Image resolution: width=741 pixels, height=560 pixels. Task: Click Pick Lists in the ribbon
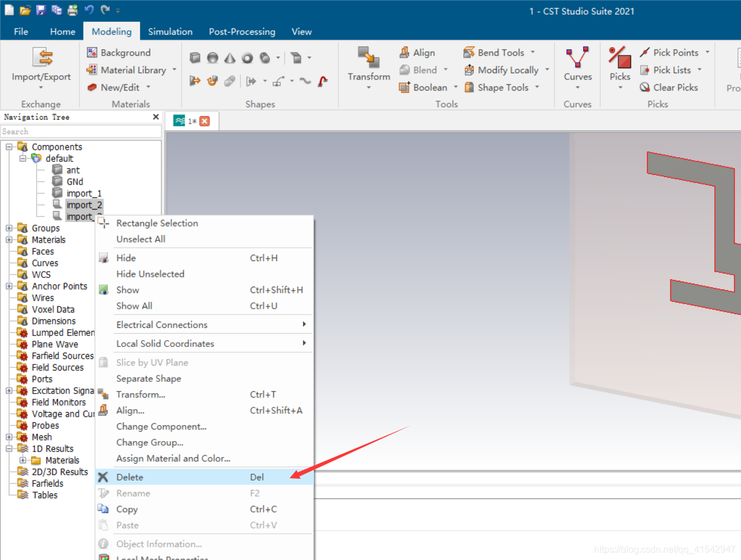(671, 70)
